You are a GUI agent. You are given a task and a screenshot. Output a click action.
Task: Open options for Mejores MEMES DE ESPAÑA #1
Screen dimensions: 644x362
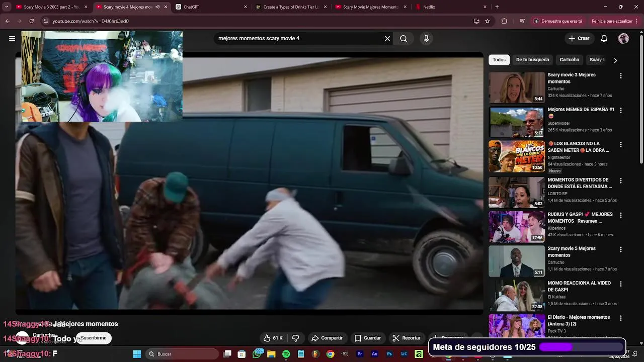(x=621, y=110)
